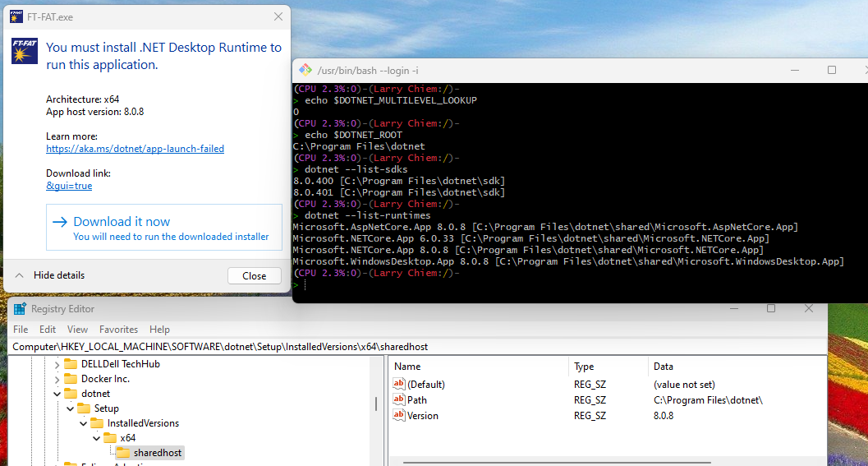The image size is (868, 466).
Task: Open the aka.ms app-launch-failed link
Action: coord(135,149)
